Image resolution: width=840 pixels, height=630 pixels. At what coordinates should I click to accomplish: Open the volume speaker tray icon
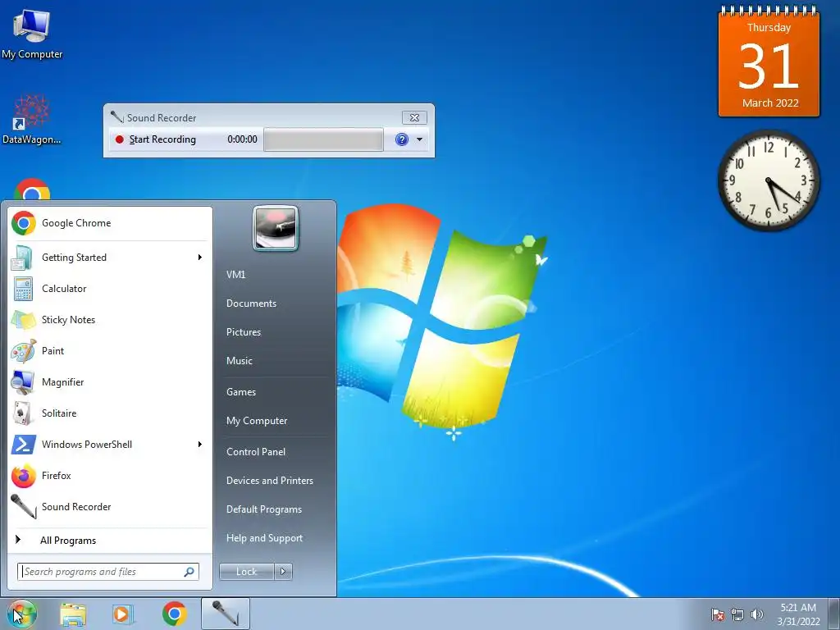(x=757, y=614)
